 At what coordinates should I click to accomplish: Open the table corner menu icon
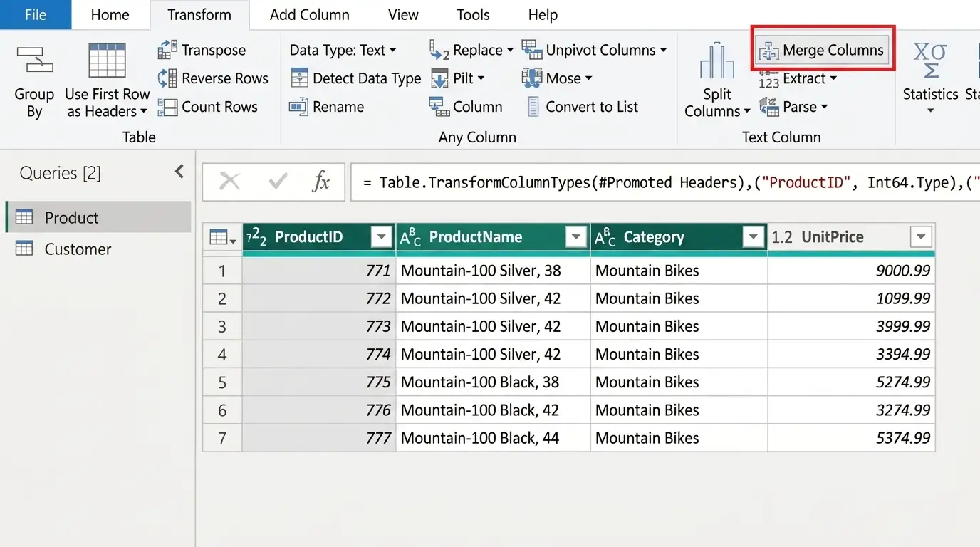pos(222,237)
